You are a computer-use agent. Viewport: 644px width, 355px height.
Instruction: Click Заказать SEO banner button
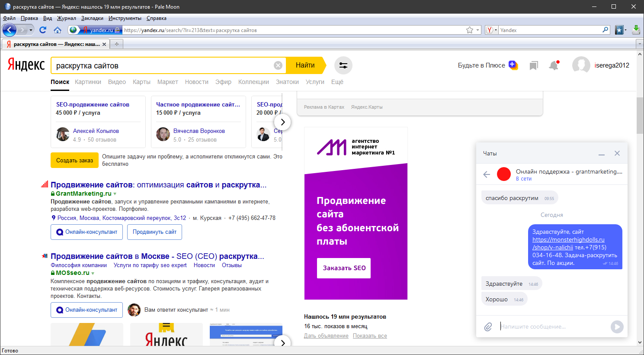pyautogui.click(x=344, y=268)
